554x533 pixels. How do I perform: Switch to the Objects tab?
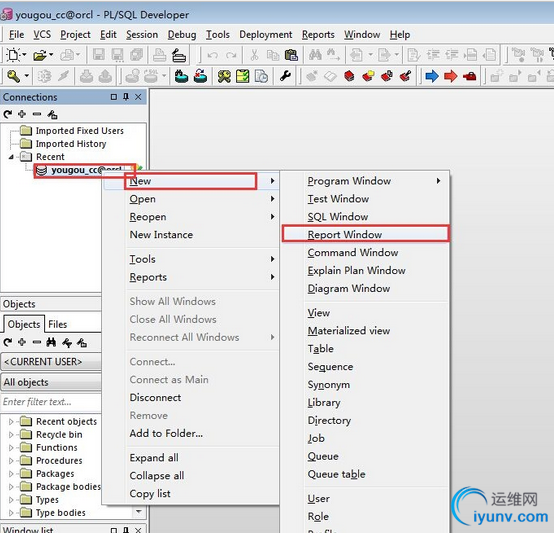24,324
